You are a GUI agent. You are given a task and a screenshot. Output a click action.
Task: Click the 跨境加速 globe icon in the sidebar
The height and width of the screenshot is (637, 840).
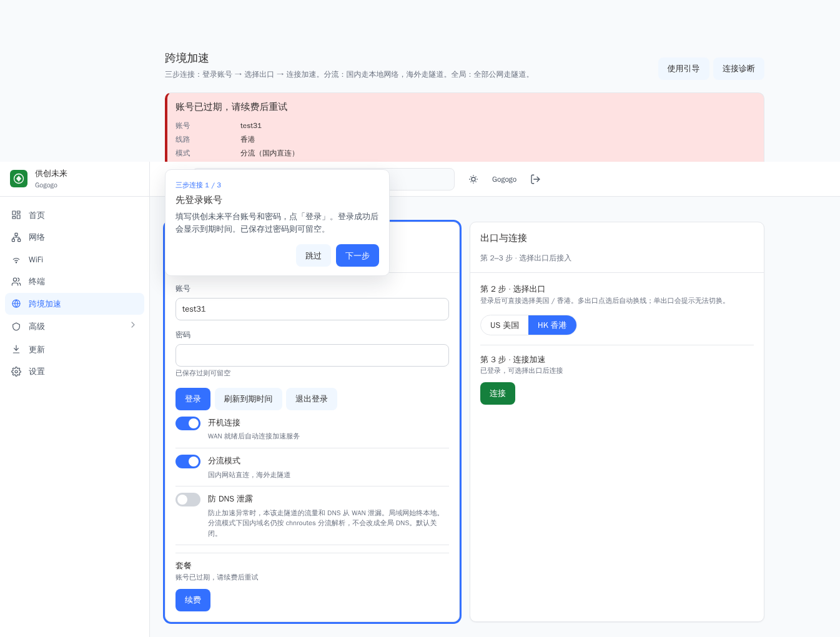[x=16, y=304]
